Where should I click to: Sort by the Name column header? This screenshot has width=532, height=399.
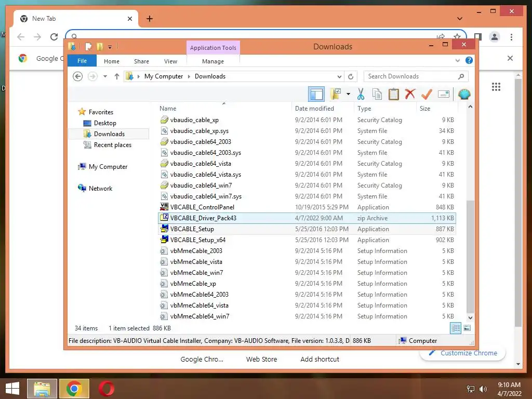(224, 108)
